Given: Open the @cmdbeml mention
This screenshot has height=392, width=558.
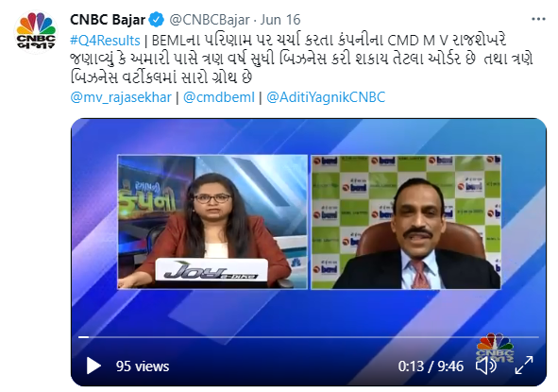Looking at the screenshot, I should point(219,97).
